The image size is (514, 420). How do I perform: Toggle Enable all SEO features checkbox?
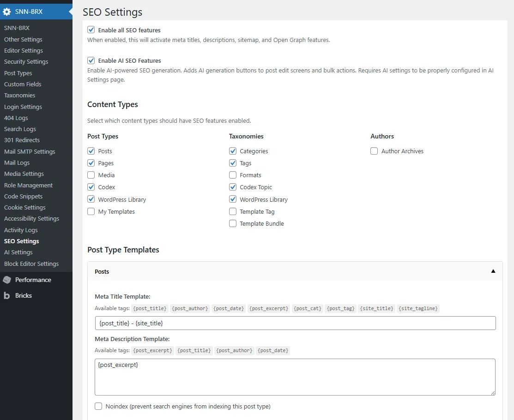[91, 30]
